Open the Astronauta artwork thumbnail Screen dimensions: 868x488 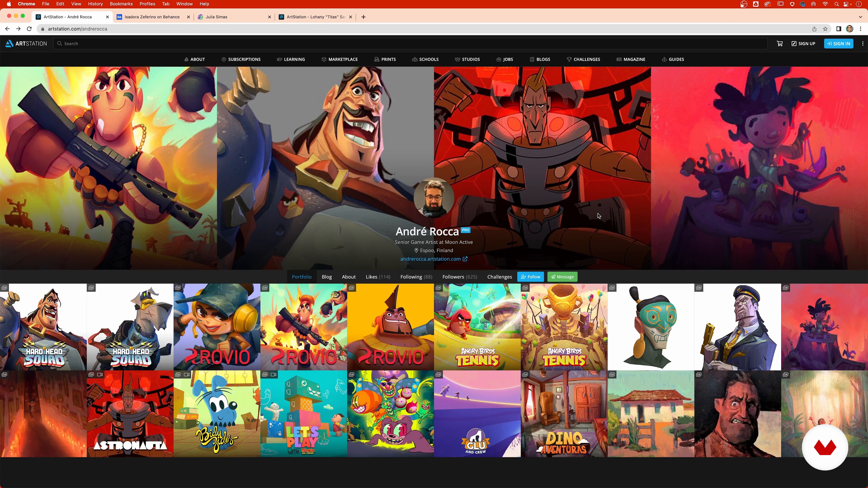point(130,414)
